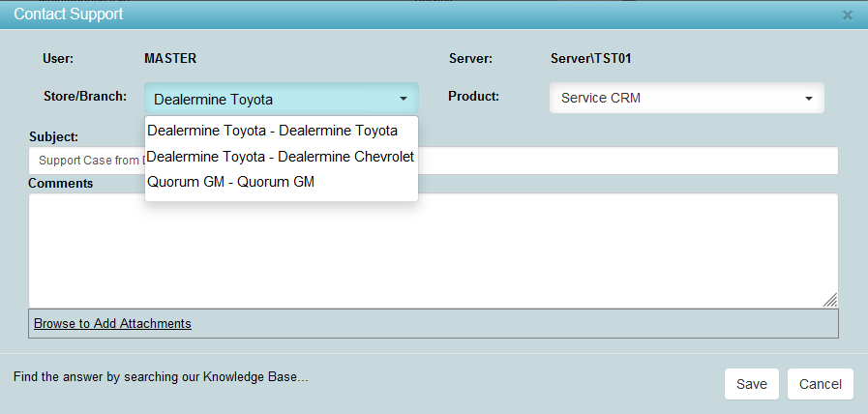The width and height of the screenshot is (868, 414).
Task: Follow the Knowledge Base search link
Action: click(161, 376)
